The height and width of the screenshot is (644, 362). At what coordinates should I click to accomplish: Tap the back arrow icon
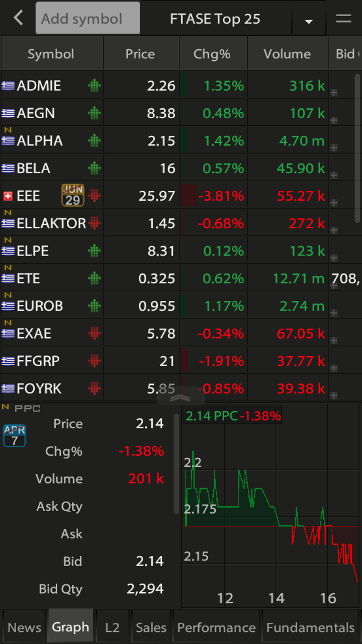coord(19,19)
